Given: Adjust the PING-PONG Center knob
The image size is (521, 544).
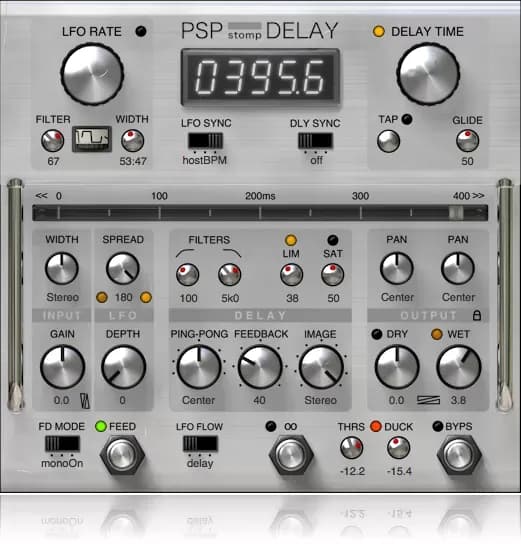Looking at the screenshot, I should (199, 367).
